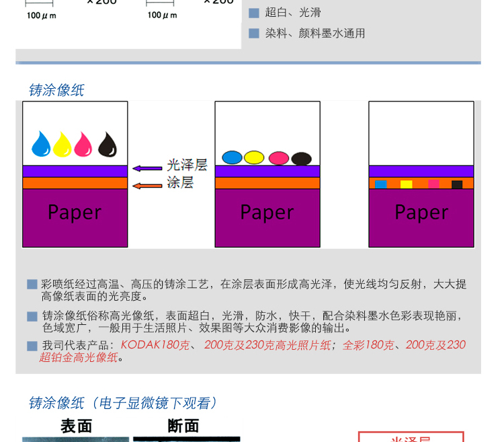Click the black ink drop icon
Viewport: 504px width, 442px height.
click(108, 144)
